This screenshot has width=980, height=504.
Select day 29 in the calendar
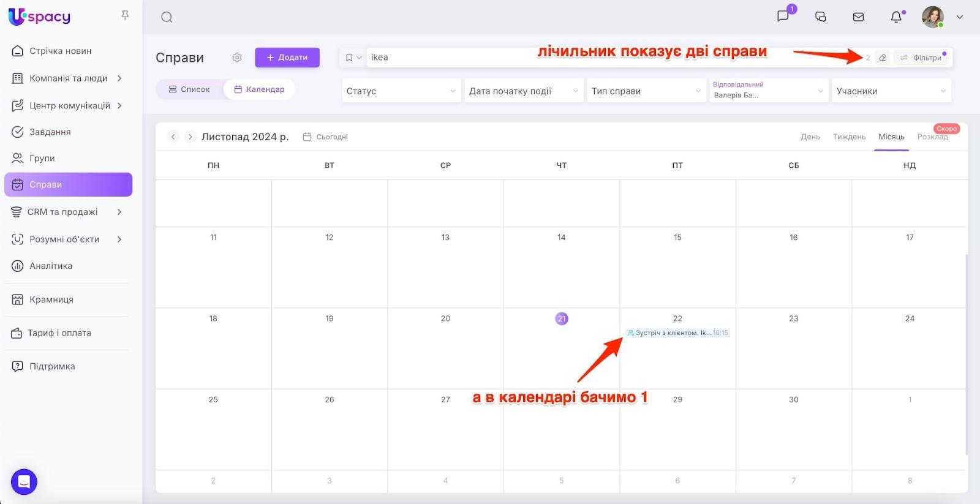[x=677, y=399]
